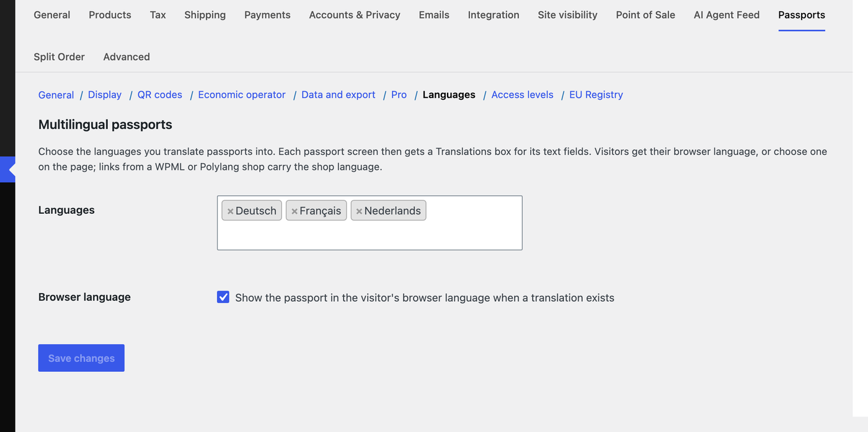Remove the Deutsch language tag
The width and height of the screenshot is (868, 432).
click(x=230, y=211)
